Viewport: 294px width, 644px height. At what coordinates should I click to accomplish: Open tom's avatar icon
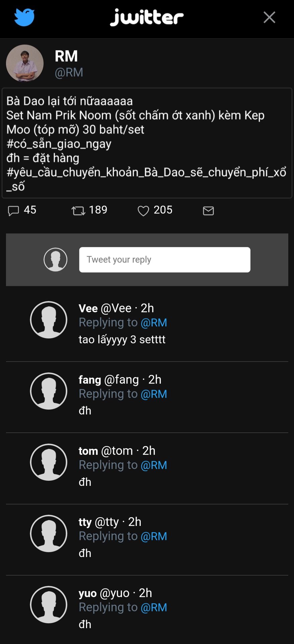(x=49, y=462)
